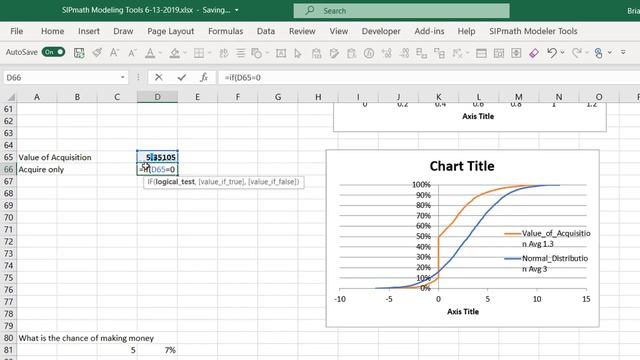Click the Save icon in the Quick Access toolbar

79,53
